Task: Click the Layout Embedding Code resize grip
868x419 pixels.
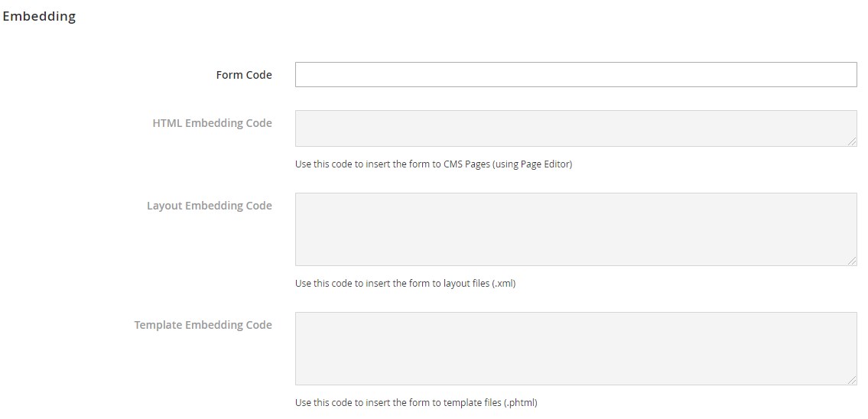Action: click(x=852, y=261)
